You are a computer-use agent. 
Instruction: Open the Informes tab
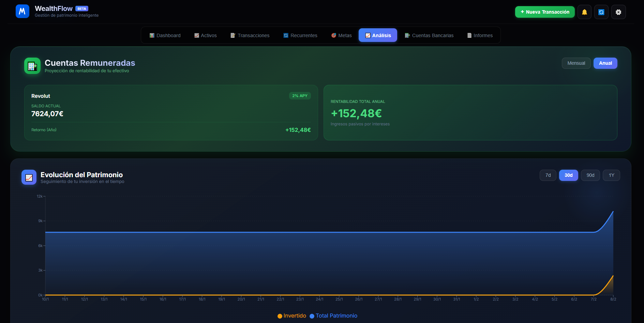click(x=480, y=35)
